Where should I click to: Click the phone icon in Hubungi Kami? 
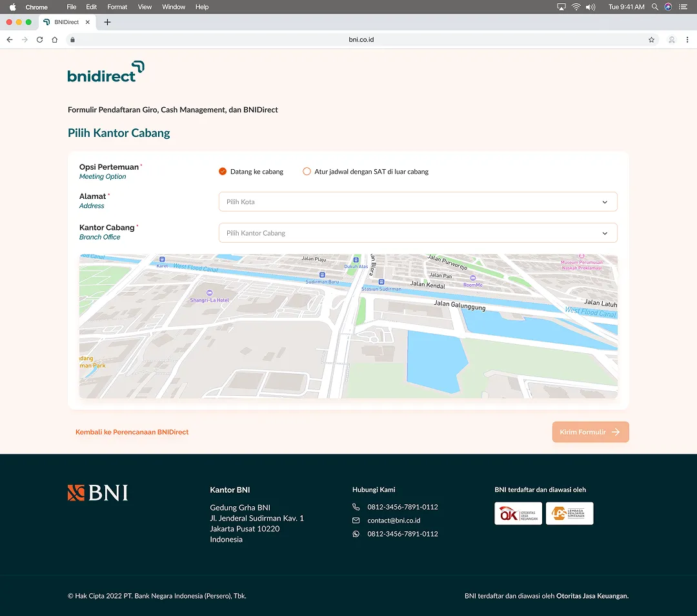click(x=356, y=507)
